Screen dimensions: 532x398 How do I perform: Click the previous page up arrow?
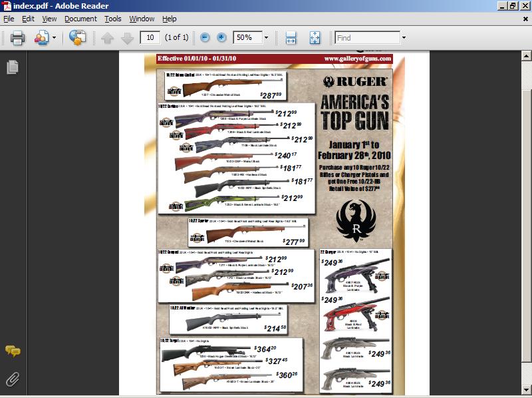click(107, 38)
